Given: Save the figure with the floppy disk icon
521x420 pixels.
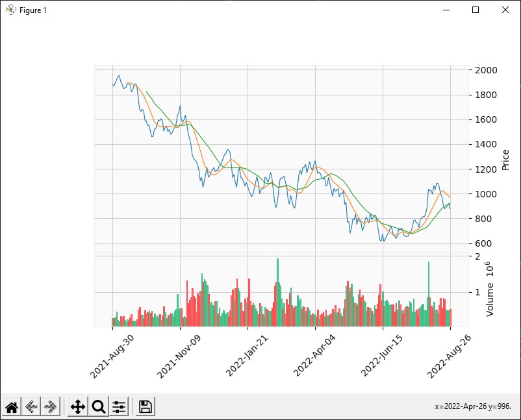Looking at the screenshot, I should [x=146, y=406].
